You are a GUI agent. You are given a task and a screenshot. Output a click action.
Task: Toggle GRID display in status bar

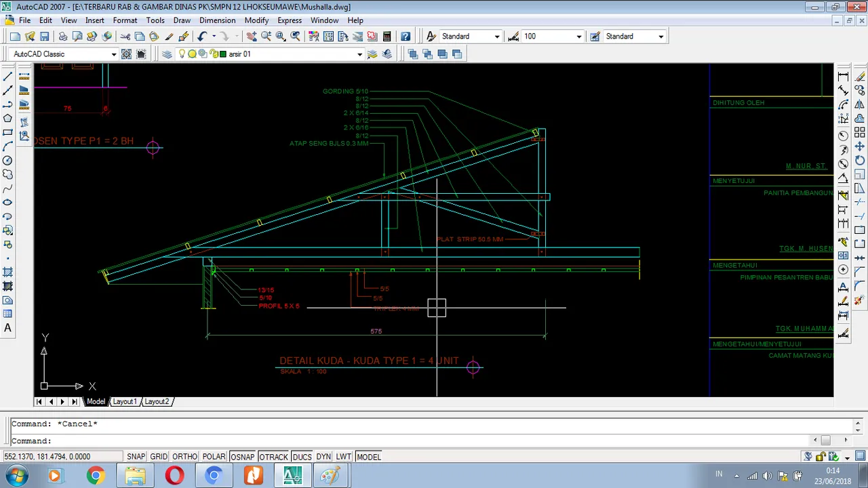tap(159, 457)
